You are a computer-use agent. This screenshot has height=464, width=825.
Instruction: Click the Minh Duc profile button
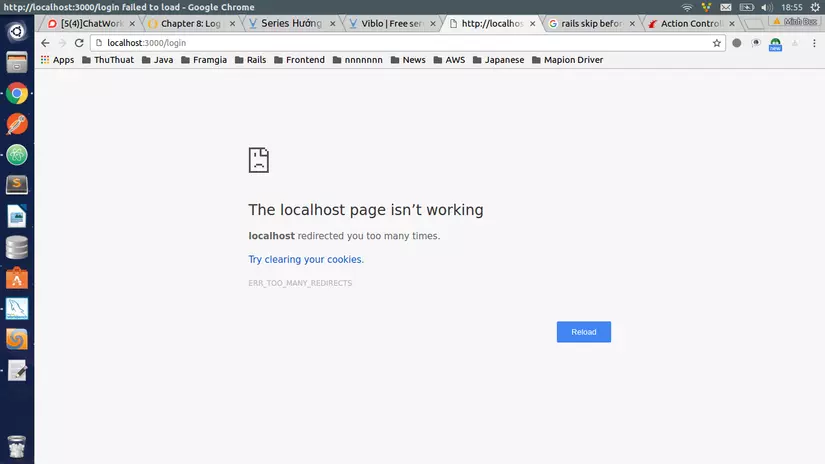796,22
